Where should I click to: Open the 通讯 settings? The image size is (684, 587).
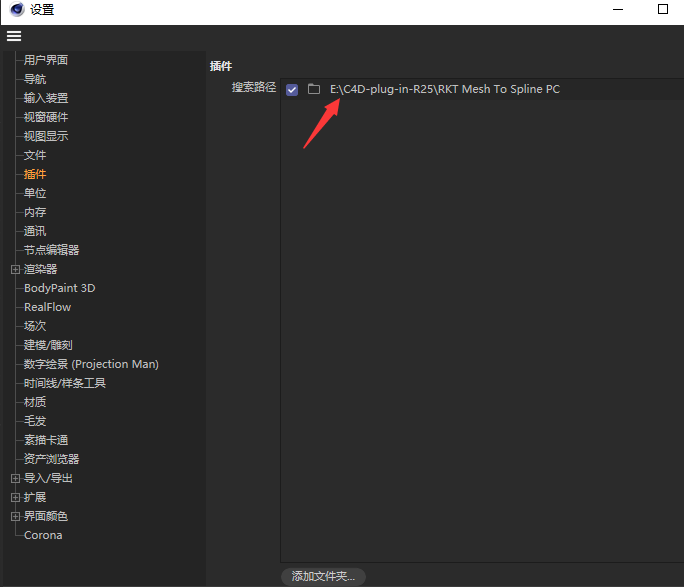tap(35, 231)
